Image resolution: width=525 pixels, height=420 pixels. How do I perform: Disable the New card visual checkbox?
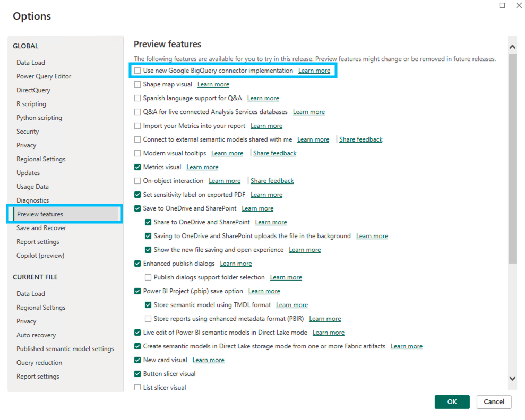point(137,360)
